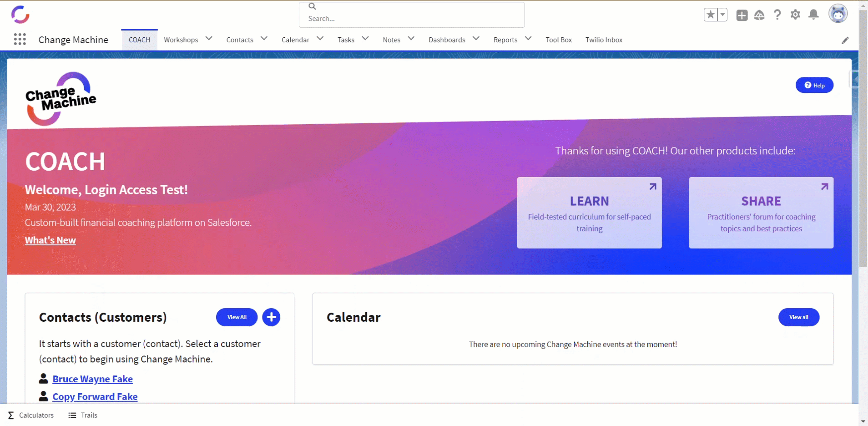This screenshot has height=426, width=868.
Task: Expand the Workshops tab dropdown chevron
Action: pyautogui.click(x=209, y=39)
